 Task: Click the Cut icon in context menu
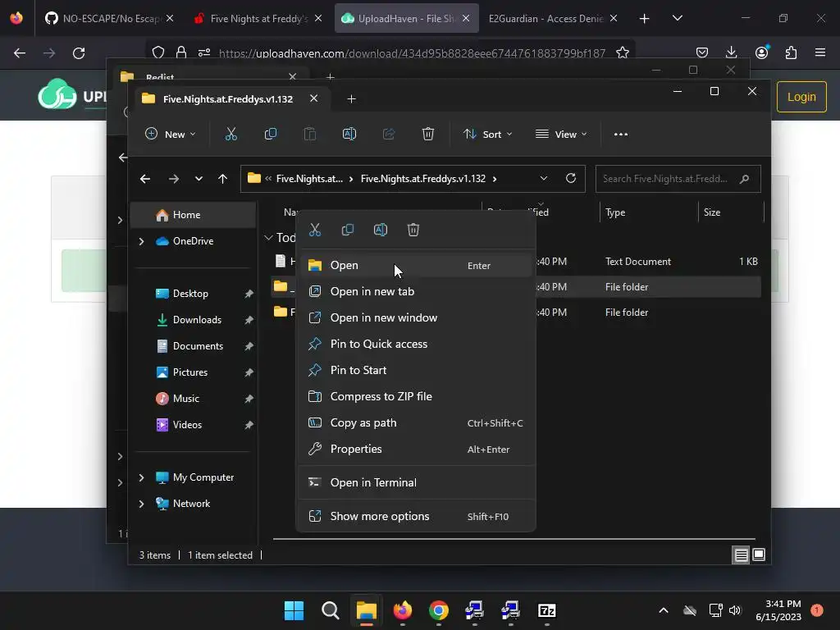(315, 230)
